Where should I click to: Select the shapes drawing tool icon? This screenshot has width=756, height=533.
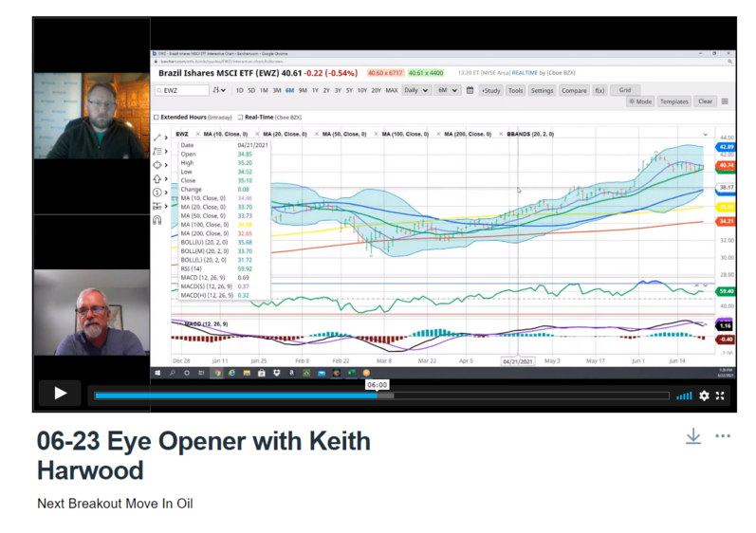point(157,165)
